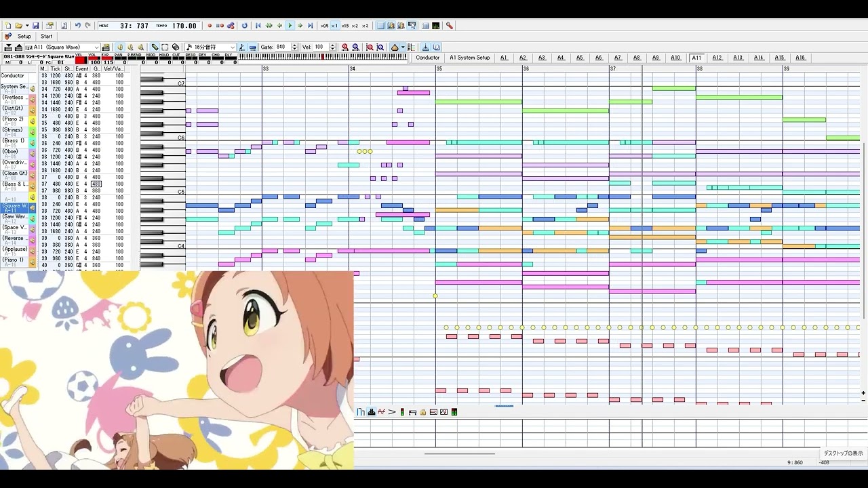Click the Event column header

(82, 69)
